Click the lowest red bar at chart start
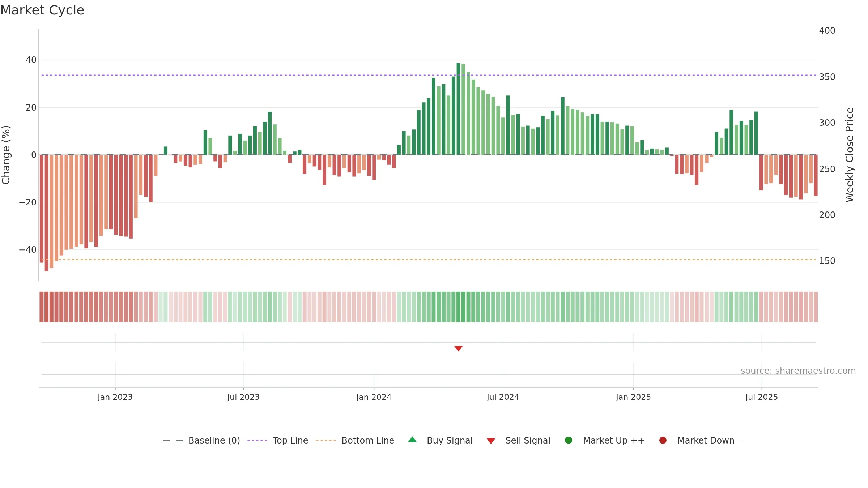This screenshot has width=868, height=488. [46, 213]
